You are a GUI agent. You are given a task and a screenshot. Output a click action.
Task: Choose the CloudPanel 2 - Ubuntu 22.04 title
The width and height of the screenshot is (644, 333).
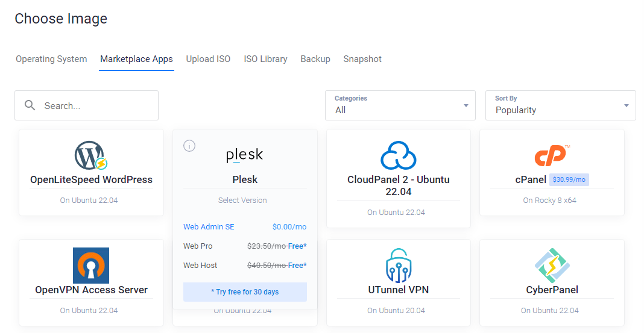click(x=399, y=185)
